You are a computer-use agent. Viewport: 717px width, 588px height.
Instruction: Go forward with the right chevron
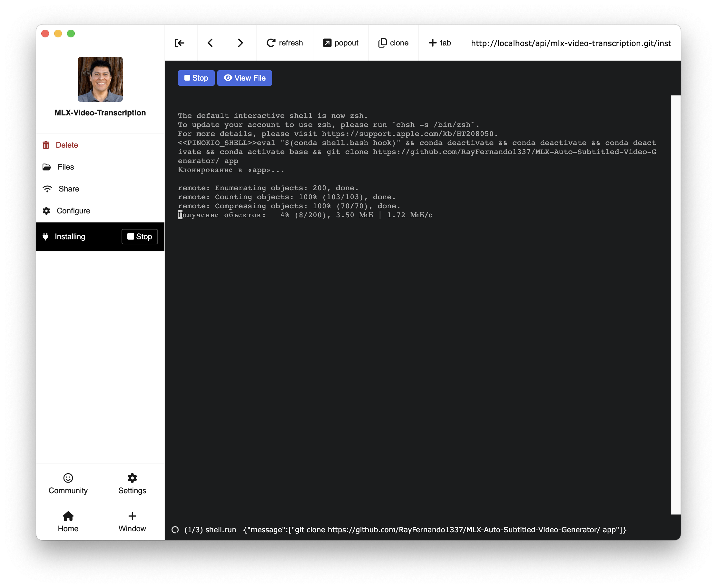click(240, 43)
